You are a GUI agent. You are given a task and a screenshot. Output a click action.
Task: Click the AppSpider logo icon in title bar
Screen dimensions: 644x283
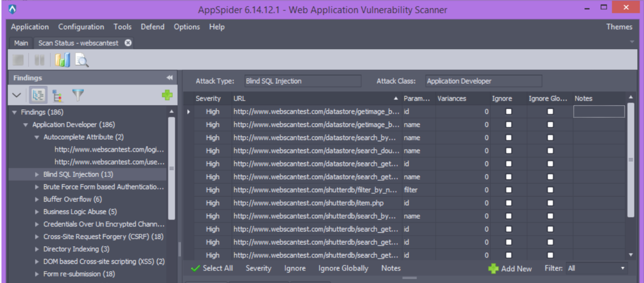tap(13, 9)
